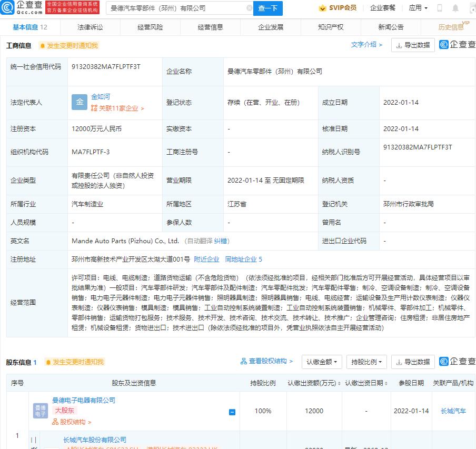Switch to the 经营风险 tab

coord(150,27)
